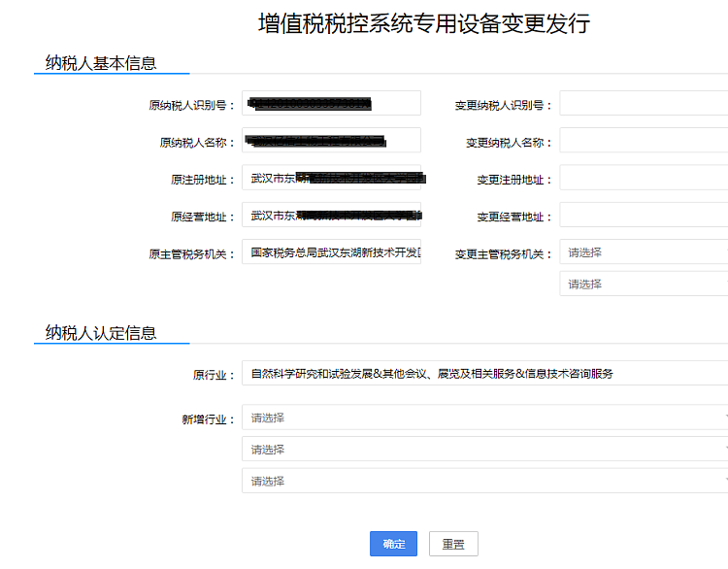Click the 原主管税务机关 field
The image size is (728, 569).
(332, 251)
